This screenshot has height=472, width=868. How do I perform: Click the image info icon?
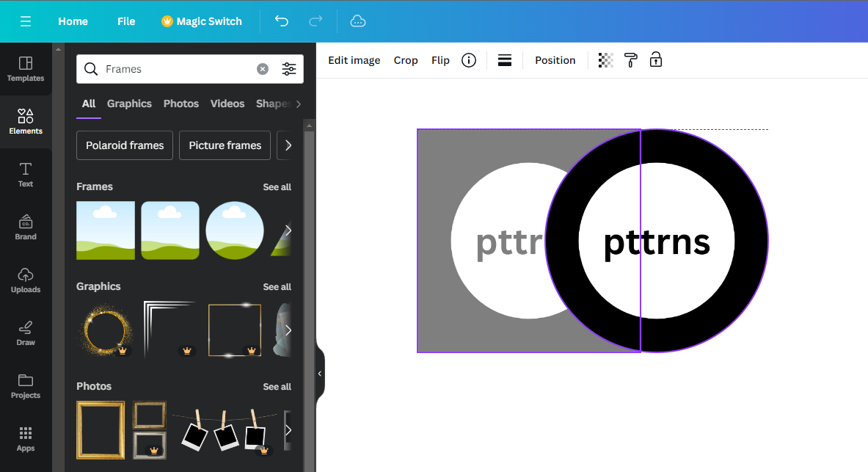tap(469, 60)
